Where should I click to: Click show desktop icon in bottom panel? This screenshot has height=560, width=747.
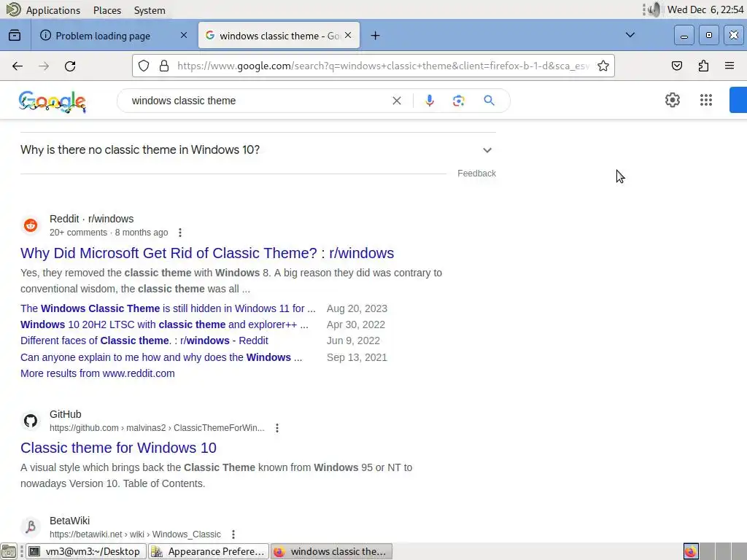pyautogui.click(x=9, y=551)
